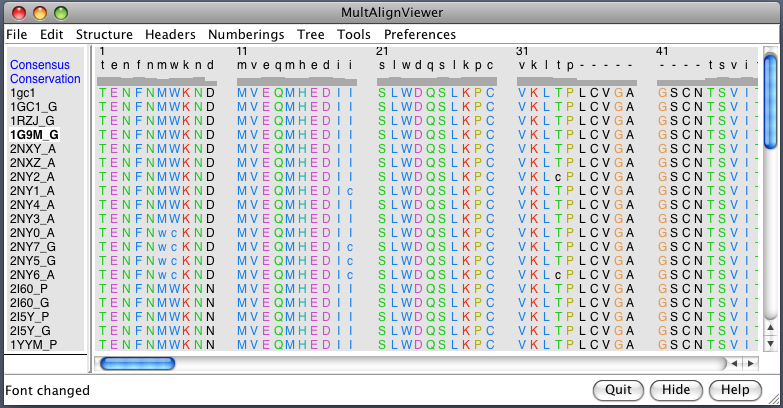Select sequence name 1gc1

point(23,93)
